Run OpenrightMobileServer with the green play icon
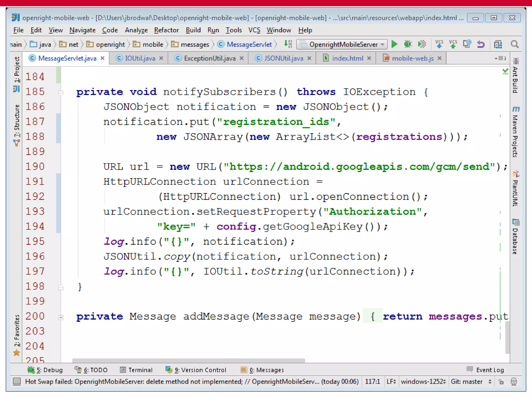 coord(394,44)
